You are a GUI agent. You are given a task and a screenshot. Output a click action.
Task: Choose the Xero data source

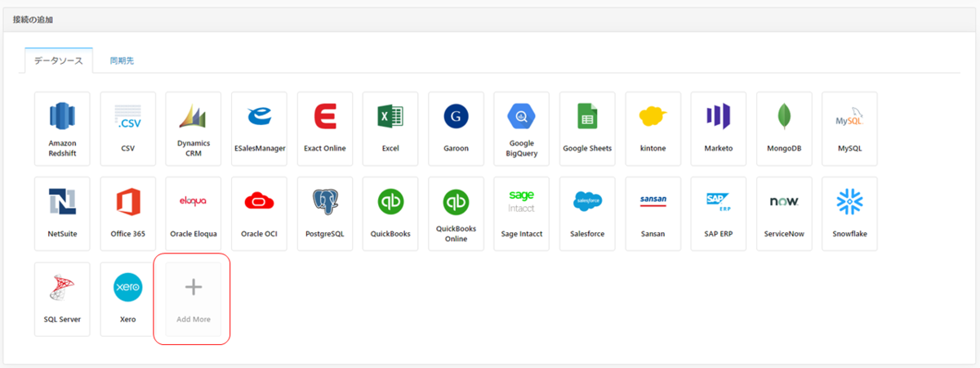click(x=128, y=298)
